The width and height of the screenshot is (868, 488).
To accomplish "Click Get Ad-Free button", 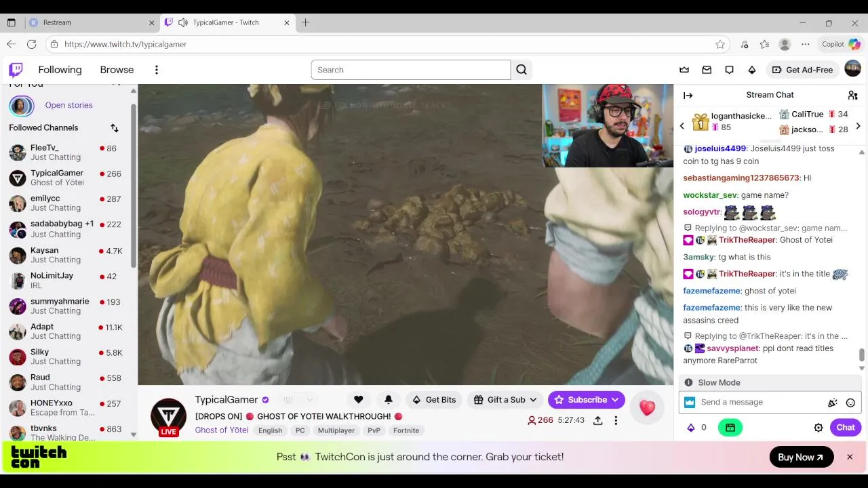I will (x=803, y=70).
